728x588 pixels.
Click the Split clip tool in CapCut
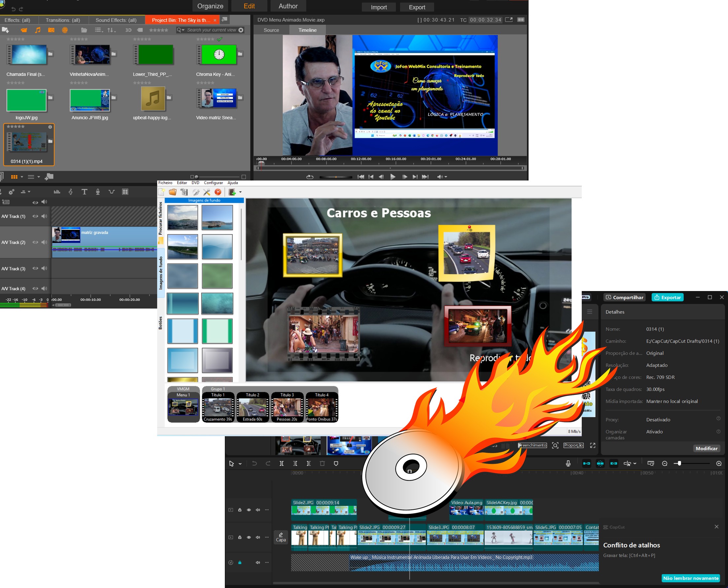tap(281, 463)
